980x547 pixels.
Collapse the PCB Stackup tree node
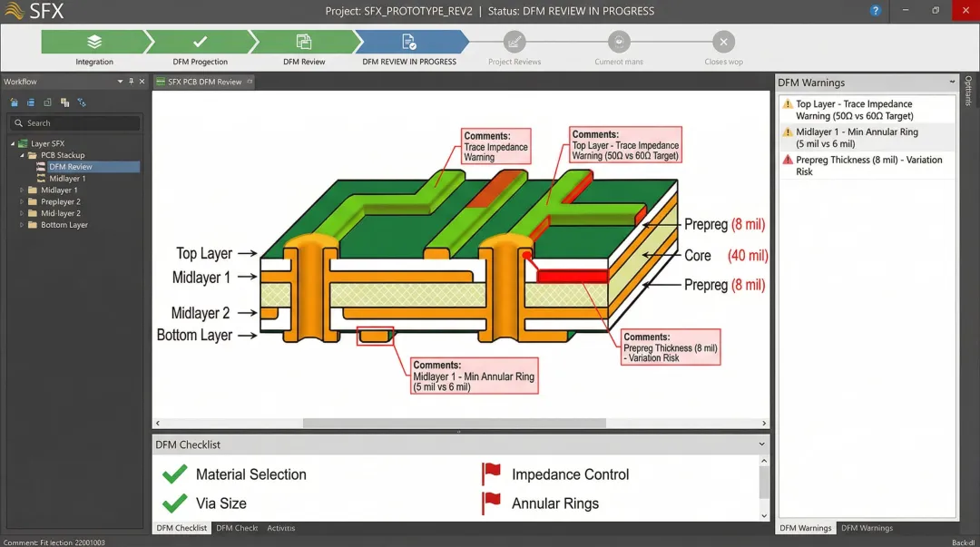(x=21, y=154)
